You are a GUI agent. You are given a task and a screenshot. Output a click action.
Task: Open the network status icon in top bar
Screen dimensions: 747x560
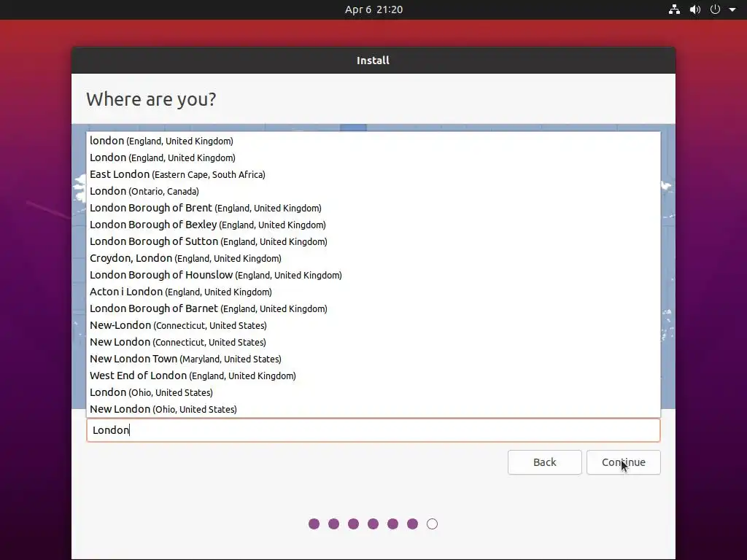coord(674,9)
